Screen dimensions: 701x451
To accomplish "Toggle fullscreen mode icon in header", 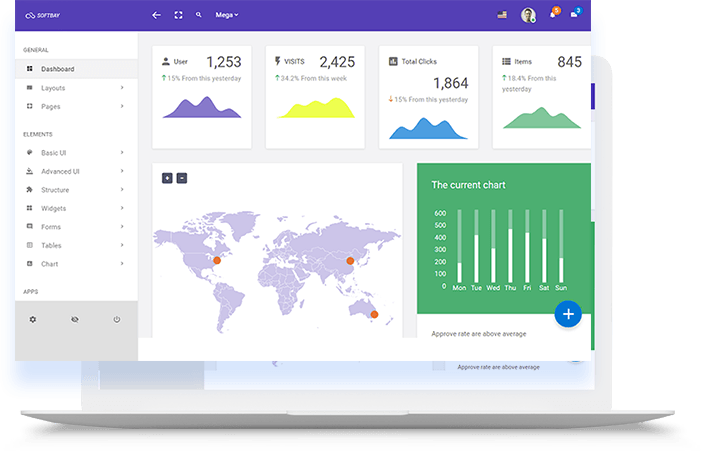I will [178, 15].
